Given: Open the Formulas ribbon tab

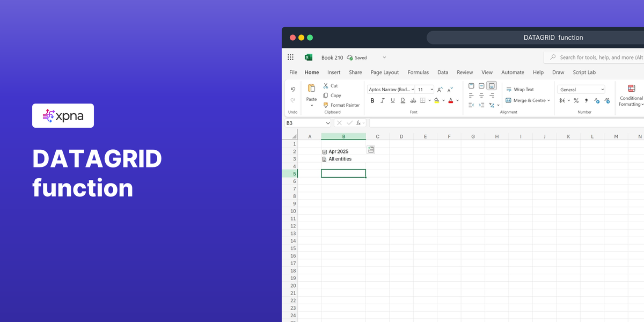Looking at the screenshot, I should [x=418, y=72].
